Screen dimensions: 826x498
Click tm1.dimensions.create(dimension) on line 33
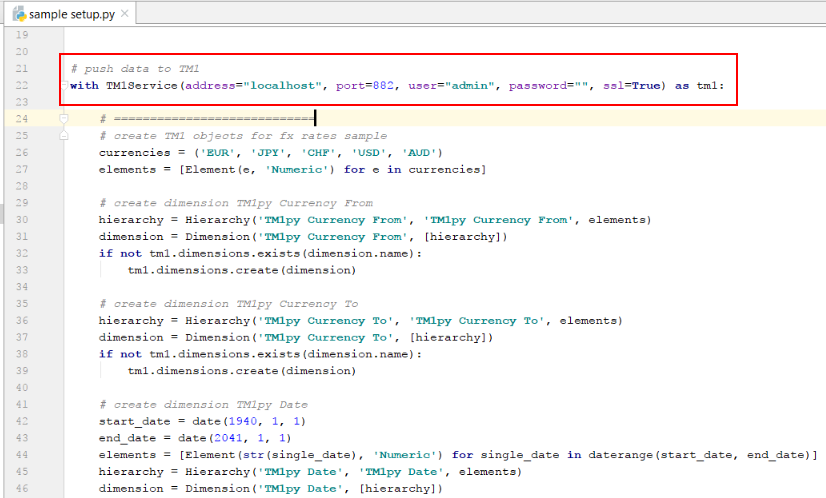(241, 270)
